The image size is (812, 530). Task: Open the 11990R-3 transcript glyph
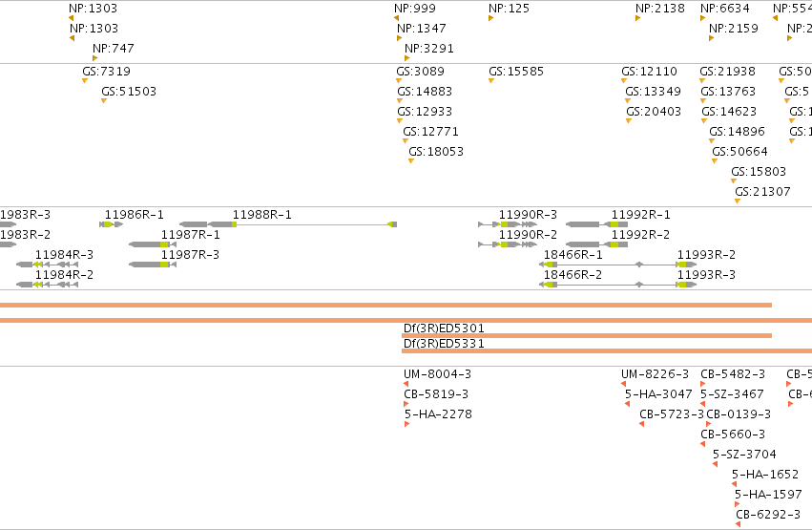[508, 224]
